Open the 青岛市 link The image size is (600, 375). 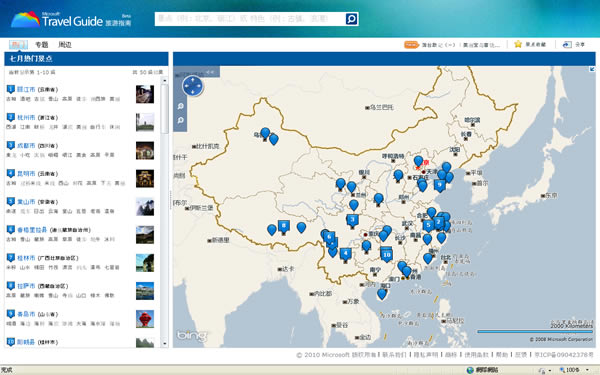coord(26,314)
